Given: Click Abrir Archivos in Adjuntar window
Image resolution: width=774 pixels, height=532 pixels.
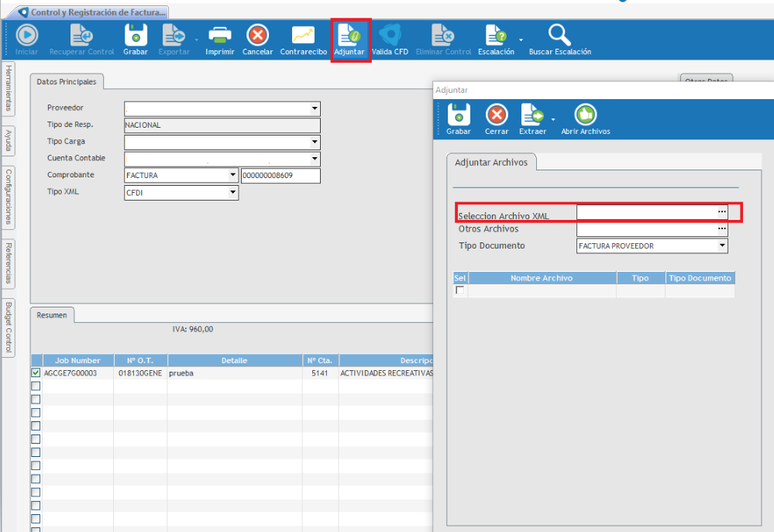Looking at the screenshot, I should [585, 115].
